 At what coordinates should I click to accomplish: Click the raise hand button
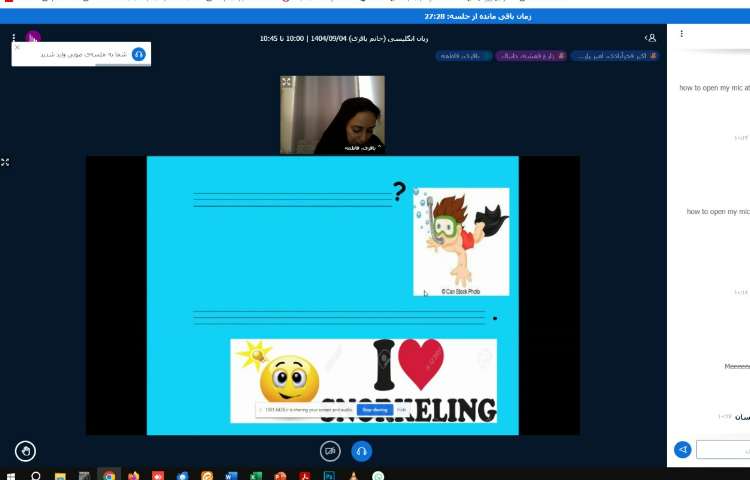[25, 450]
